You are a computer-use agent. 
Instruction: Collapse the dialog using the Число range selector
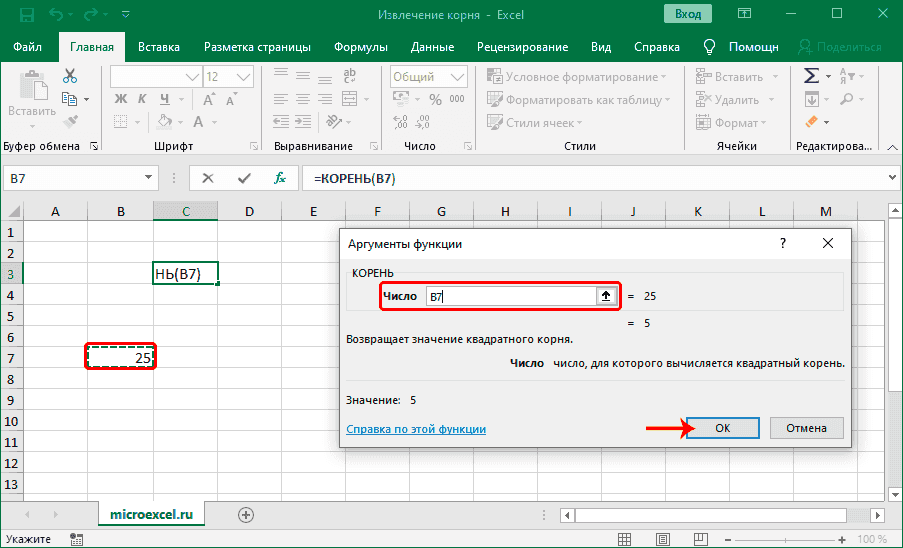(x=606, y=296)
